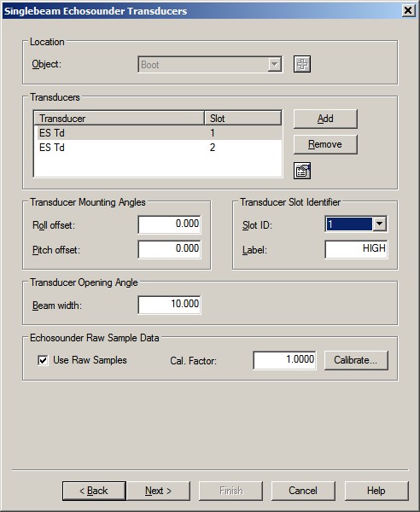Click the Beam width input field

coord(169,305)
